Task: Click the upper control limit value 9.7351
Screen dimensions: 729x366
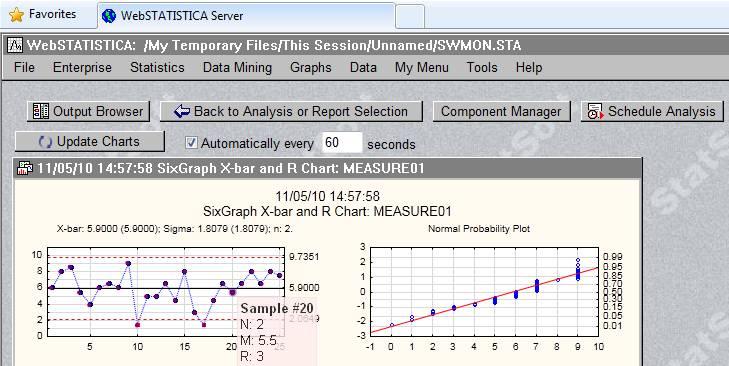Action: 304,257
